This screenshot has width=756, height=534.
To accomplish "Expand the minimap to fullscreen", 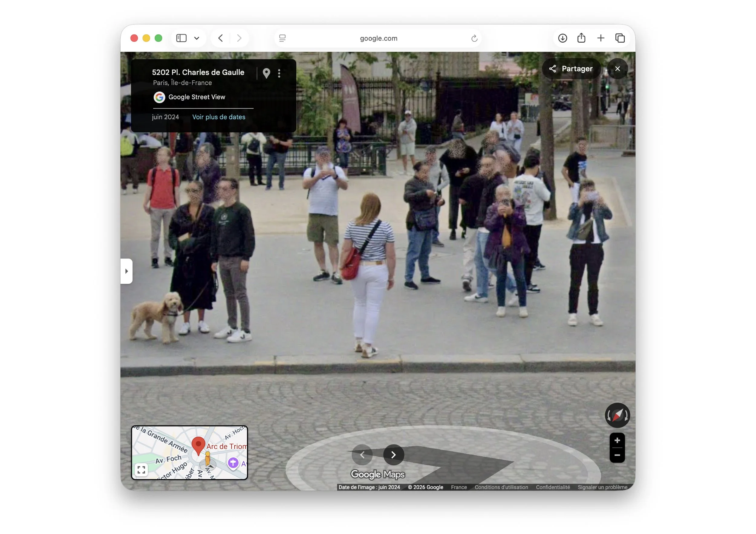I will pos(141,470).
